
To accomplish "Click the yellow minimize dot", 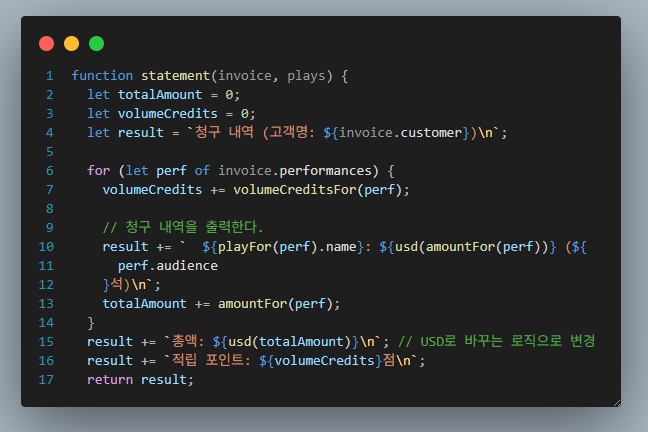I will pos(71,43).
